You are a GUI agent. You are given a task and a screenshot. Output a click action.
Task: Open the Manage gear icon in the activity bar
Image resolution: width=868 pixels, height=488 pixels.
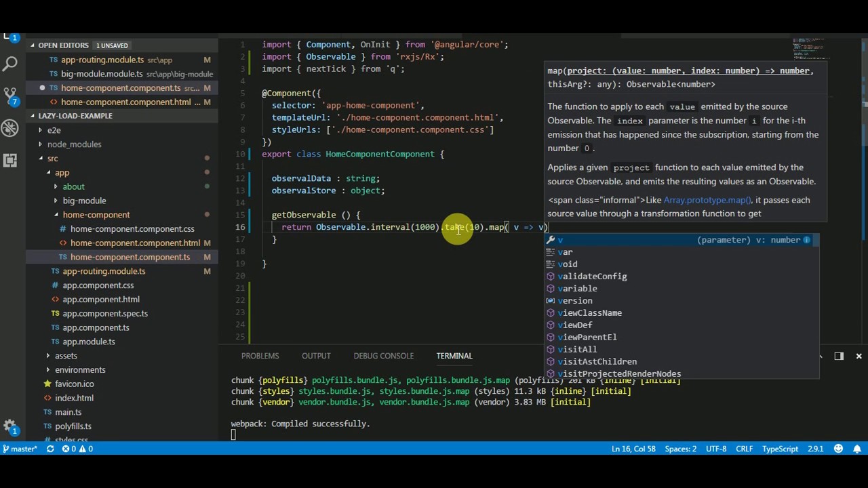(x=10, y=427)
